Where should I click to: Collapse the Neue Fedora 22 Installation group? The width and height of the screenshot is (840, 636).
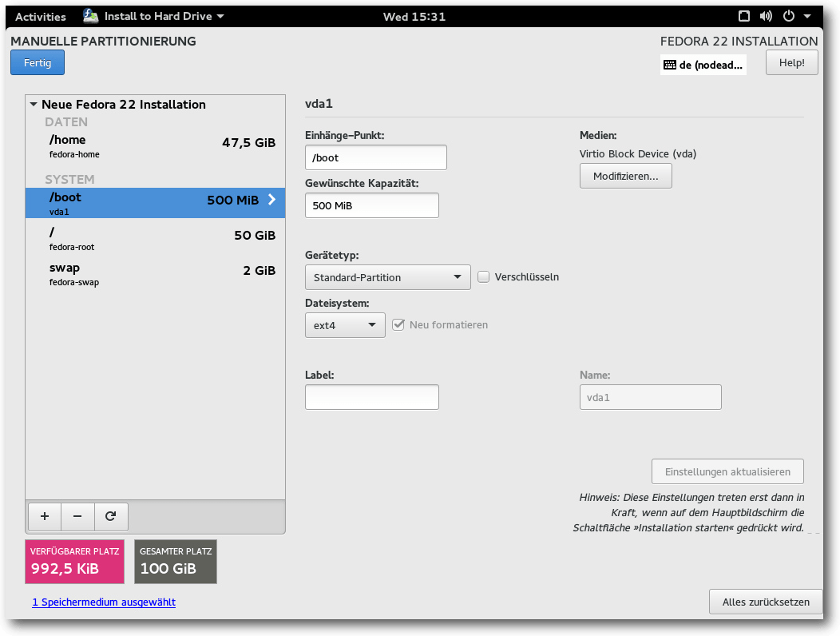coord(34,104)
